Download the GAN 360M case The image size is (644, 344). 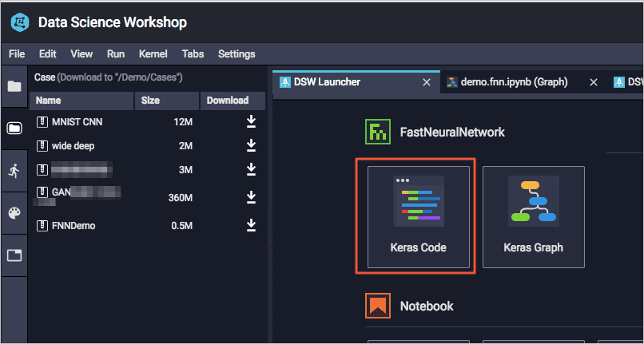[251, 197]
